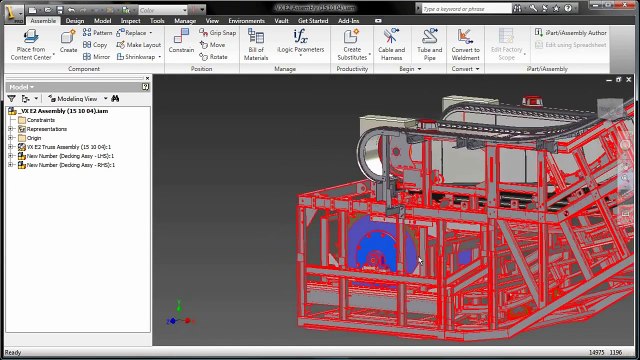Open the Environments ribbon tab
The width and height of the screenshot is (640, 360).
point(247,20)
